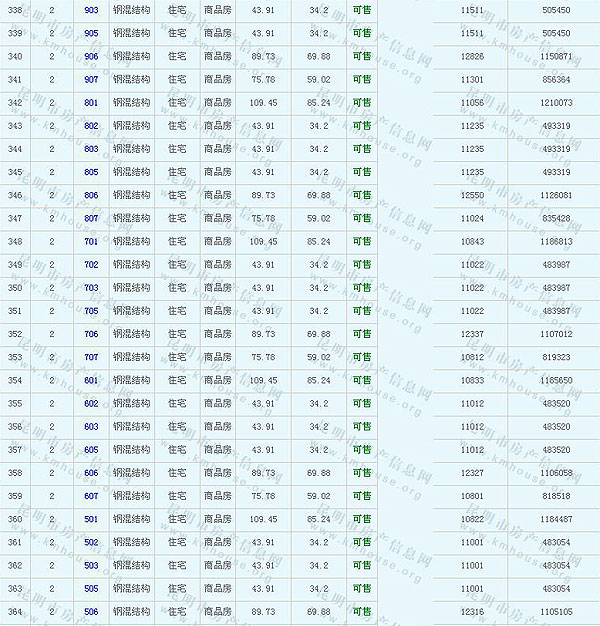Open room 903 link
The height and width of the screenshot is (626, 600).
pos(91,10)
